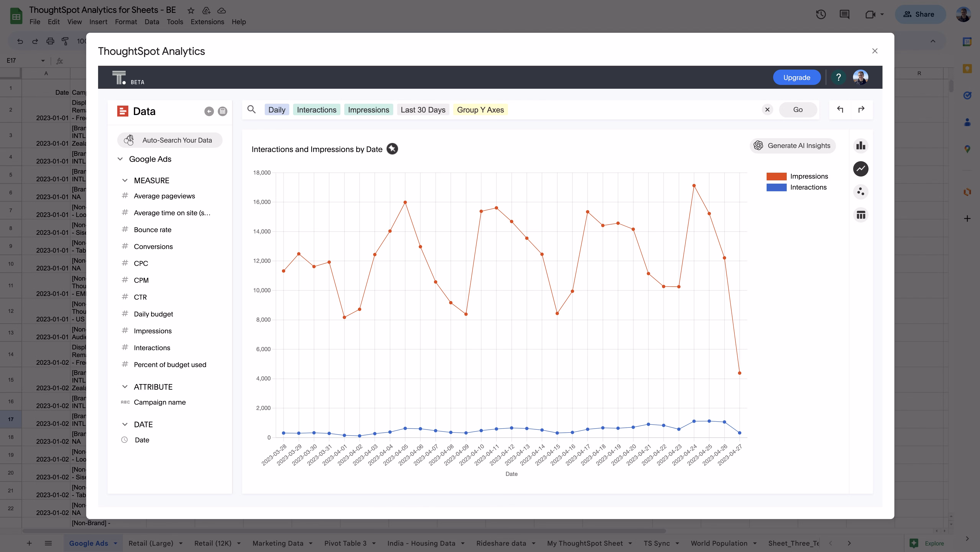Select the line chart visualization icon

(860, 169)
